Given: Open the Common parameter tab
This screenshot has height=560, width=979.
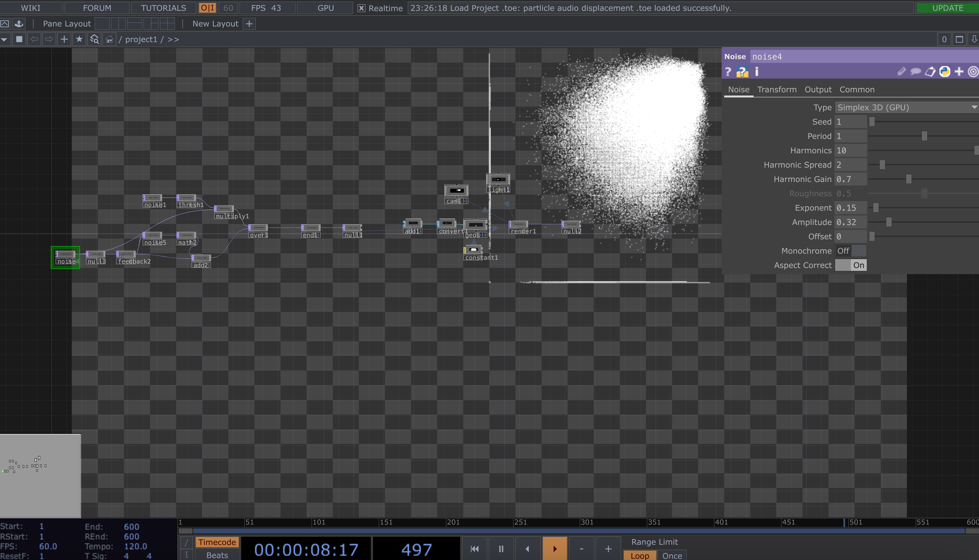Looking at the screenshot, I should (x=857, y=90).
